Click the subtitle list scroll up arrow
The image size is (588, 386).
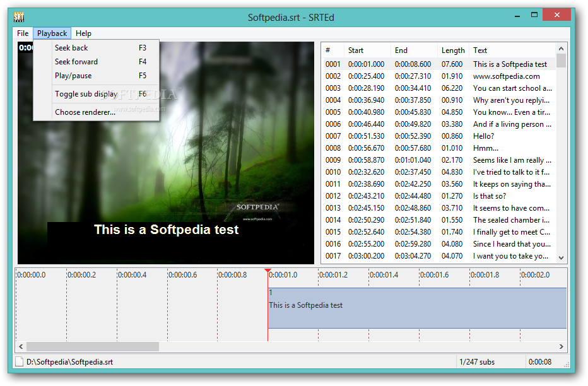(x=561, y=49)
